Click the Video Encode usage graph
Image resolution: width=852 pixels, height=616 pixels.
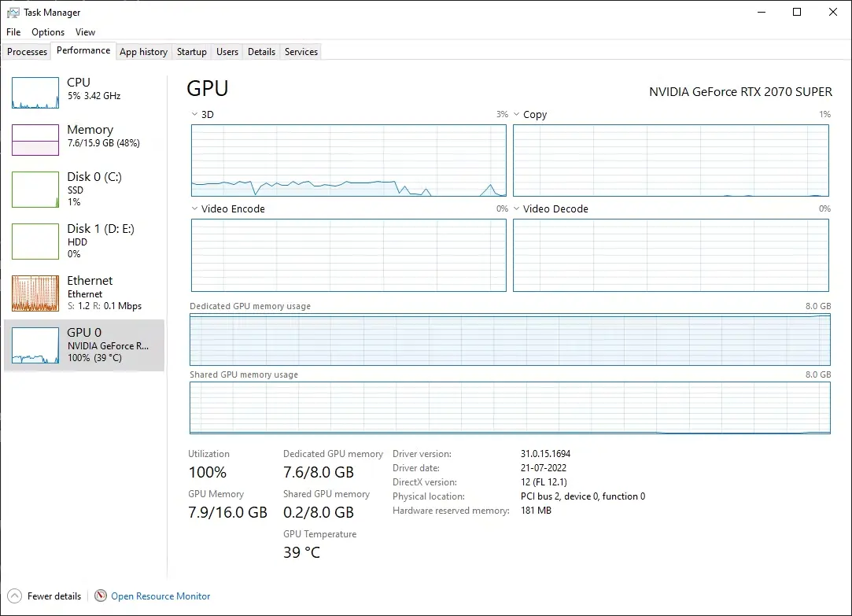pyautogui.click(x=349, y=256)
